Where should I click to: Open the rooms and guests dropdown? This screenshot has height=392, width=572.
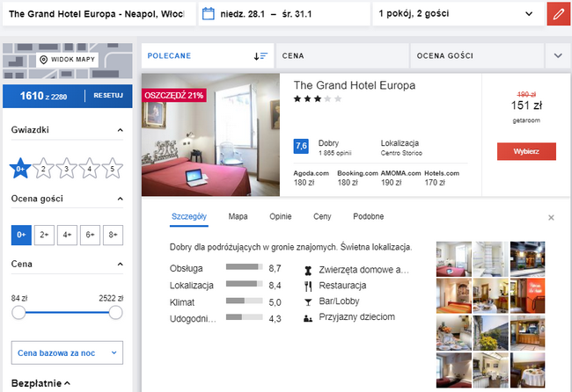coord(458,14)
